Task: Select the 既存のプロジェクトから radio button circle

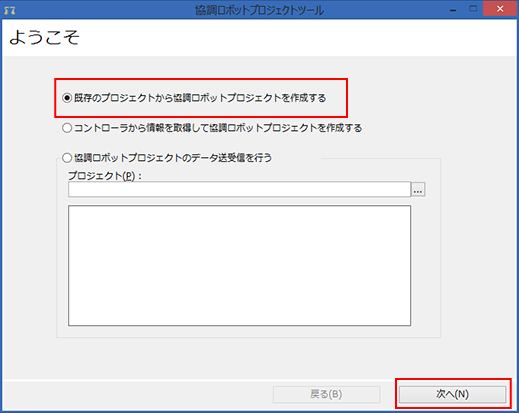Action: point(67,98)
